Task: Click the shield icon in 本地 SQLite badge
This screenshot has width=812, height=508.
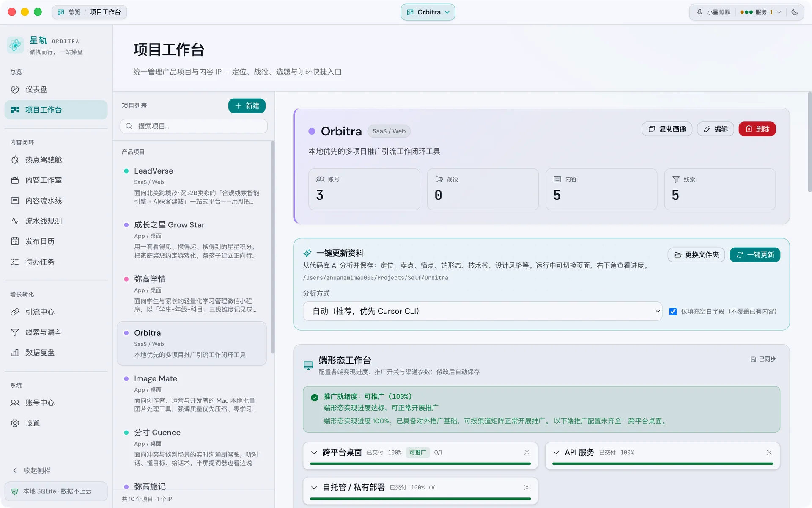Action: pyautogui.click(x=15, y=491)
